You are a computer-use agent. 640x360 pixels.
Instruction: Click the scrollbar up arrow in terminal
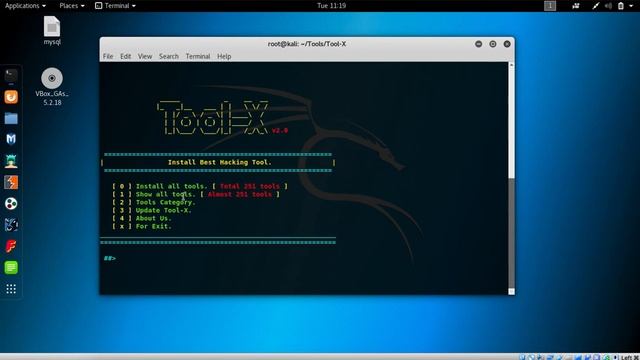pyautogui.click(x=511, y=65)
